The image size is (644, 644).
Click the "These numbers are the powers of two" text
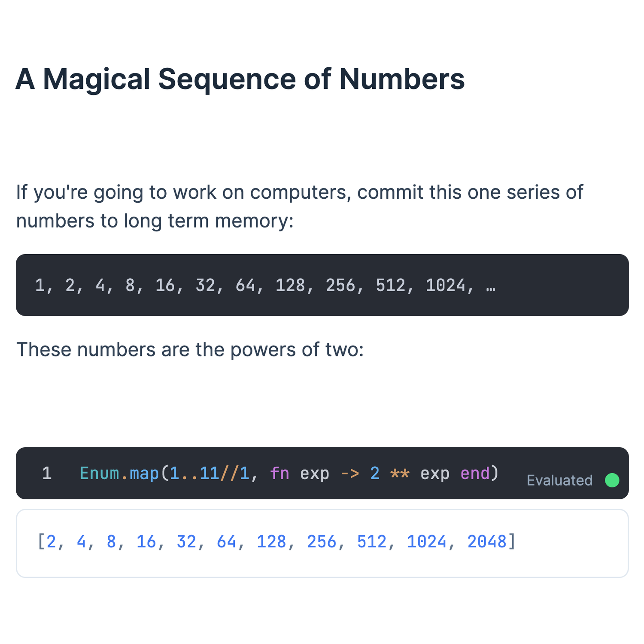point(190,349)
